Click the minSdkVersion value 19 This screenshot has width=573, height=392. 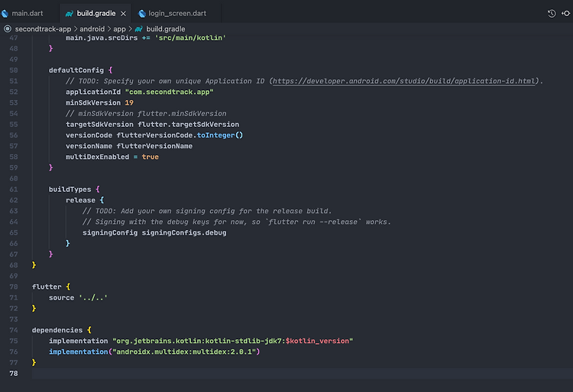pyautogui.click(x=129, y=102)
